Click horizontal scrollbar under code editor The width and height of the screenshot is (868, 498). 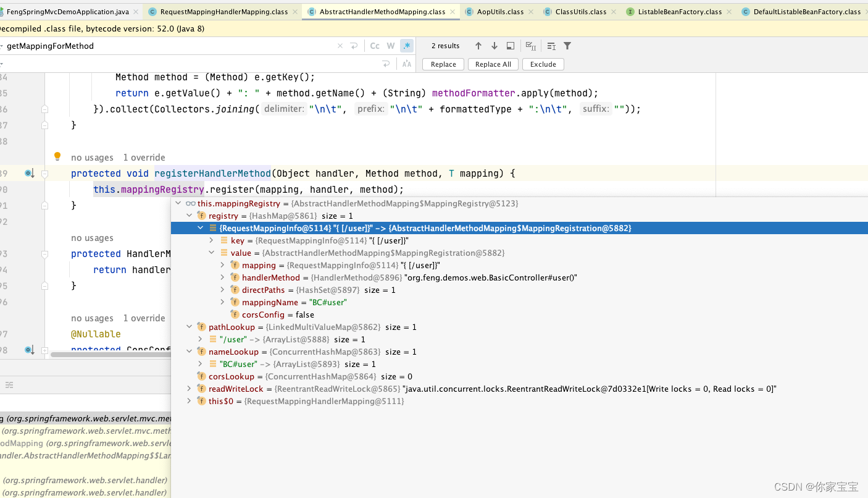(x=111, y=355)
